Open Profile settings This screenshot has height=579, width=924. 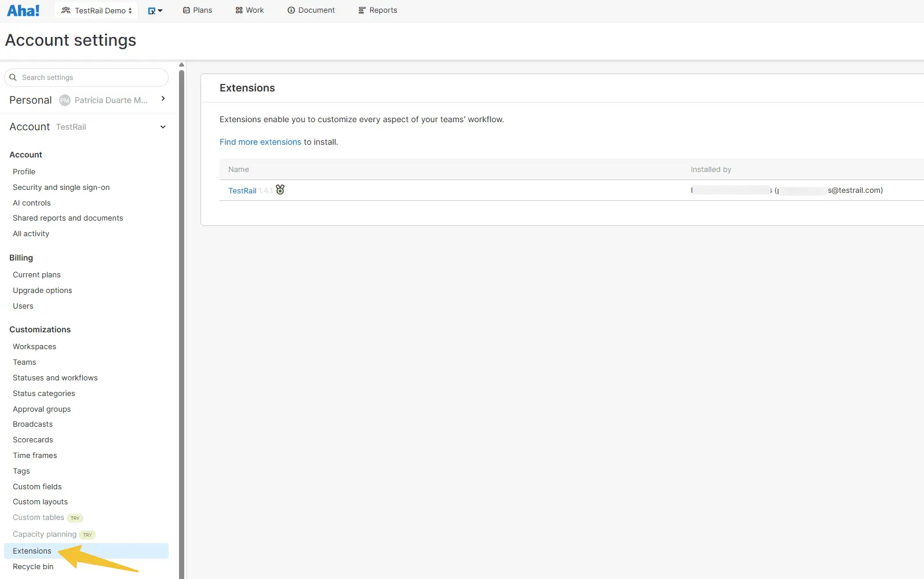coord(24,172)
